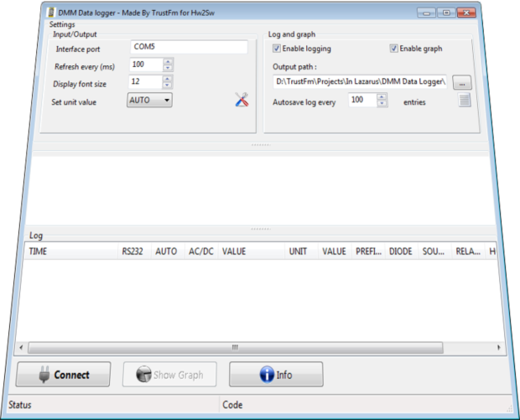Maximize the DMM Data logger window
The width and height of the screenshot is (520, 420).
tap(446, 13)
